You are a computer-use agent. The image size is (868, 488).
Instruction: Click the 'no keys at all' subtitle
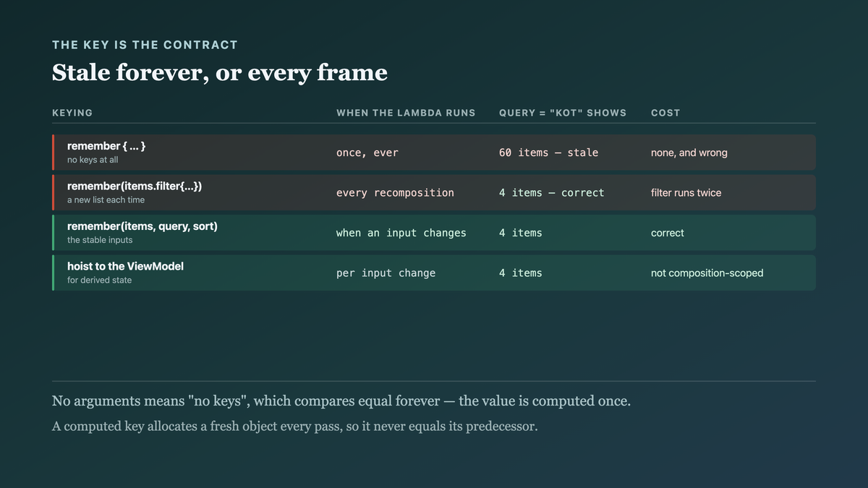click(x=93, y=160)
